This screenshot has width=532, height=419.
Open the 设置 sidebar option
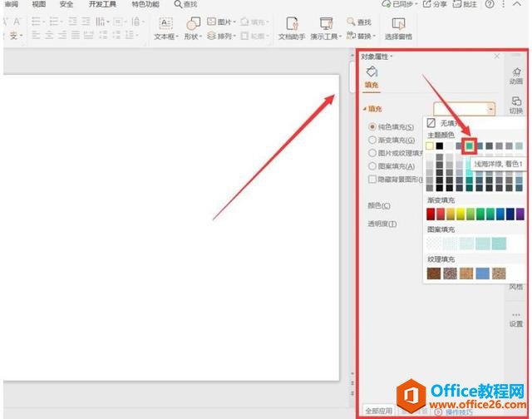point(516,319)
